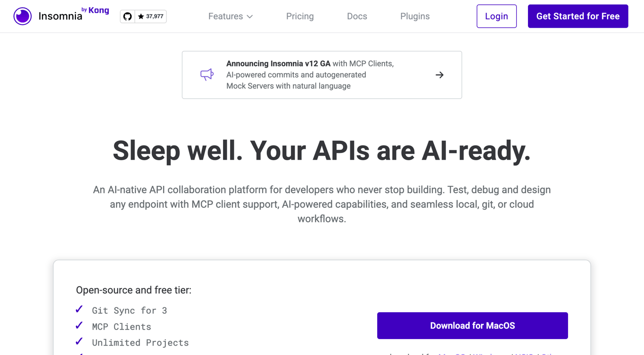Image resolution: width=644 pixels, height=355 pixels.
Task: Select the NSIS download link
Action: coord(523,354)
